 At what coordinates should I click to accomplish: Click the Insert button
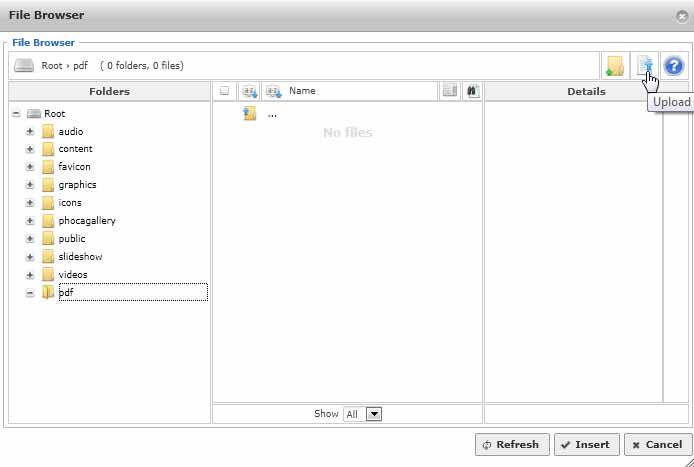click(x=586, y=444)
